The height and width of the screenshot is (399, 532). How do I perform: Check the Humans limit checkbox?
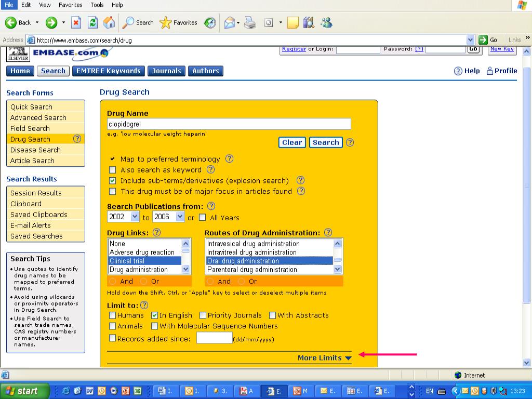(x=112, y=315)
